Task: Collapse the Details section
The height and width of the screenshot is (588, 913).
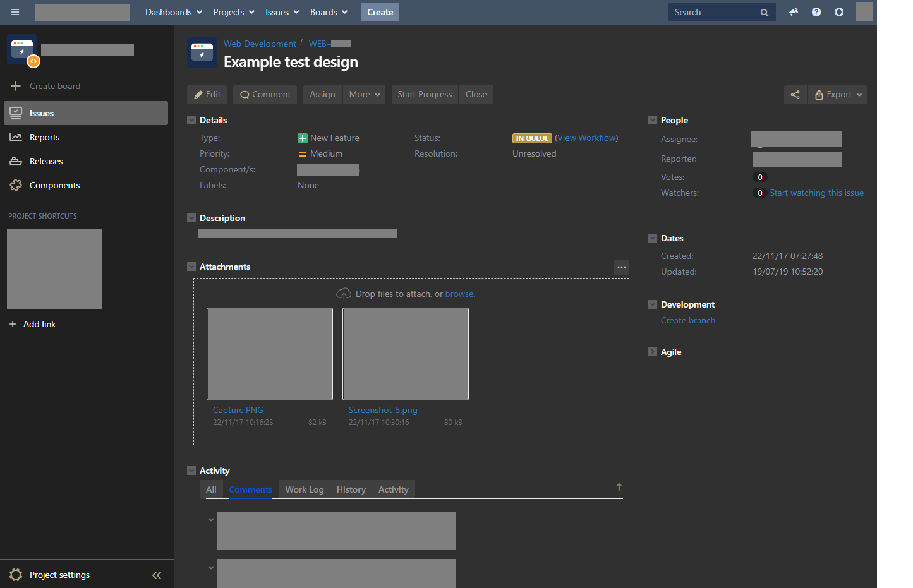Action: (191, 120)
